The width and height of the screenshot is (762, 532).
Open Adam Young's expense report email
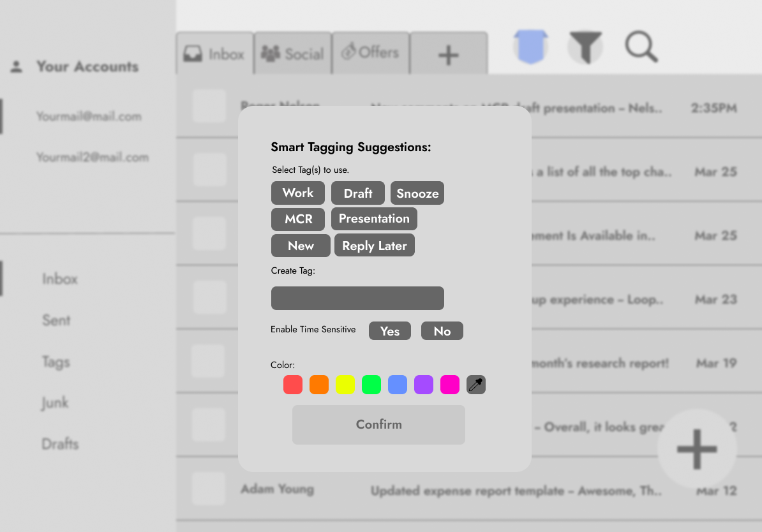(469, 489)
